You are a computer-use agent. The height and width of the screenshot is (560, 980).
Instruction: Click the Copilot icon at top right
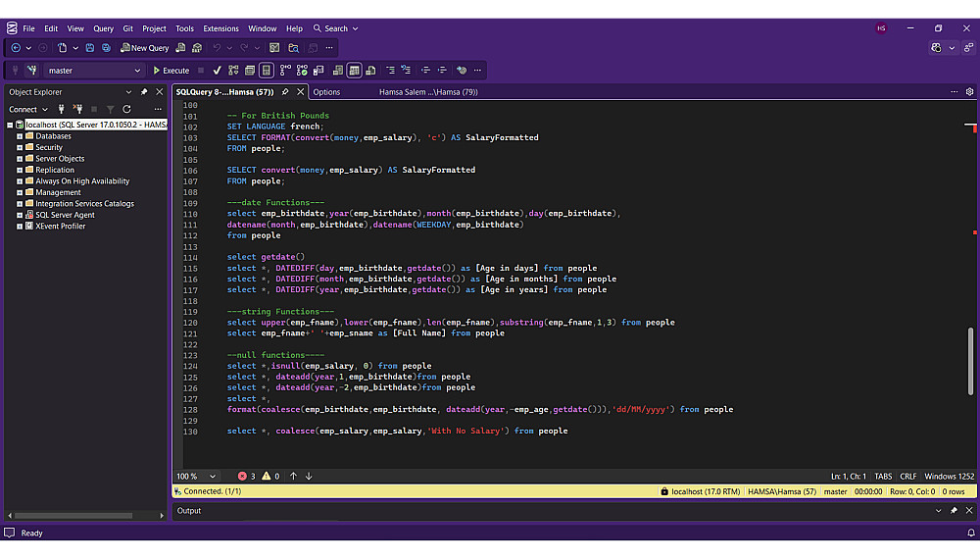click(936, 47)
